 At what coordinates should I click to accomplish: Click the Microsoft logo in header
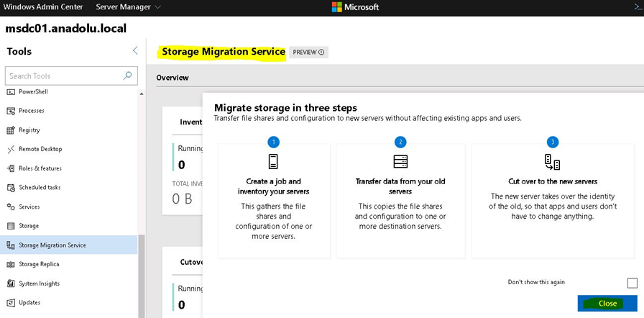pyautogui.click(x=337, y=7)
